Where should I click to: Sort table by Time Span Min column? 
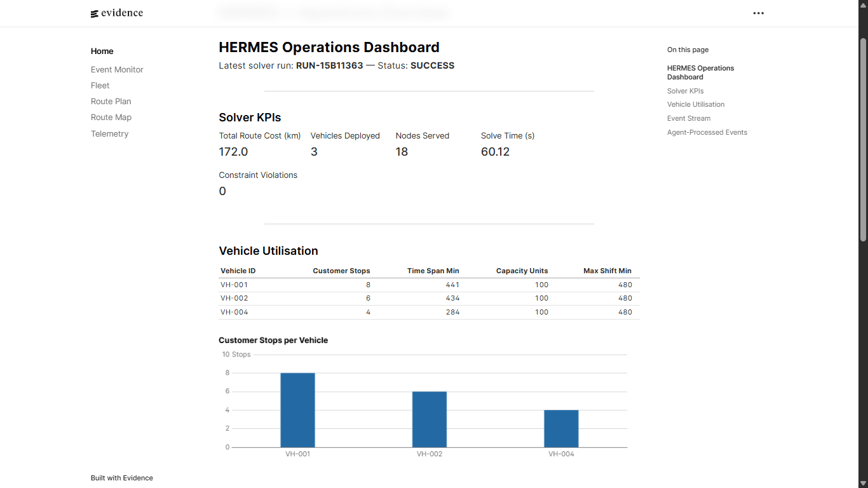[x=433, y=271]
